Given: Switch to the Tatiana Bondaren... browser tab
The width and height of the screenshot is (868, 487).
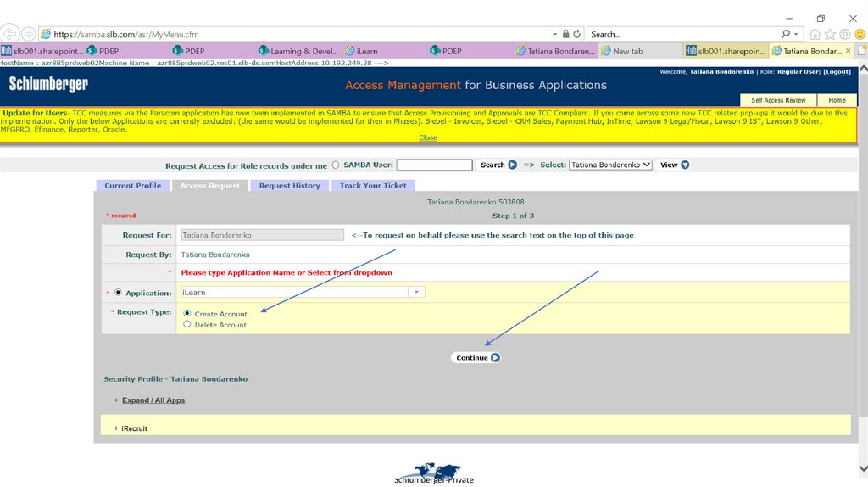Looking at the screenshot, I should pyautogui.click(x=555, y=51).
